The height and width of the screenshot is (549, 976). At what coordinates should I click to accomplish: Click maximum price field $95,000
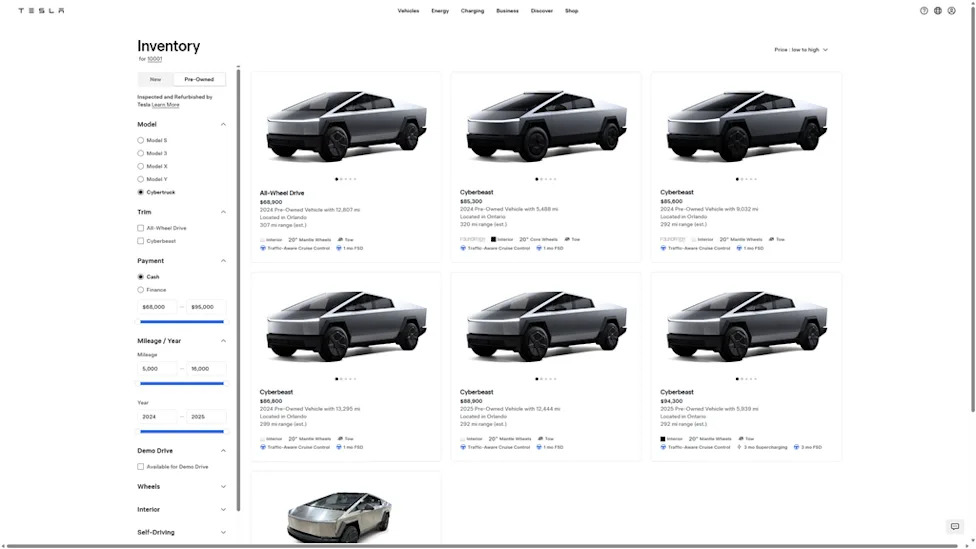(x=206, y=307)
